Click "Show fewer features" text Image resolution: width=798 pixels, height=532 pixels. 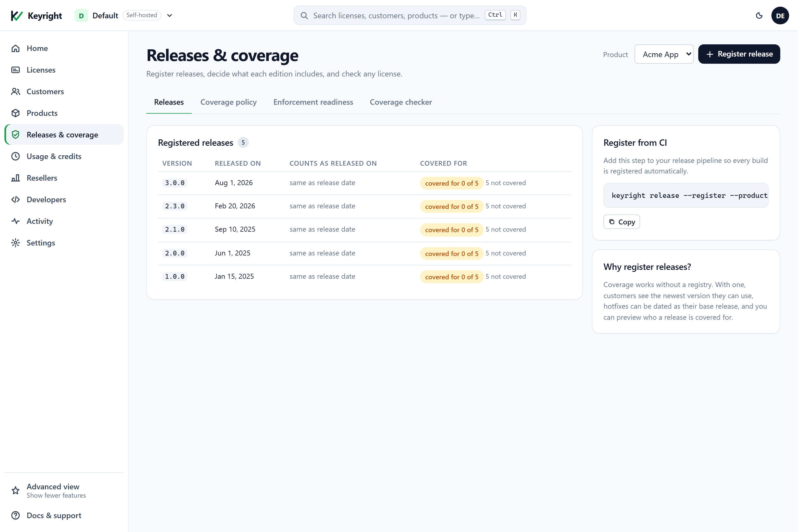56,496
